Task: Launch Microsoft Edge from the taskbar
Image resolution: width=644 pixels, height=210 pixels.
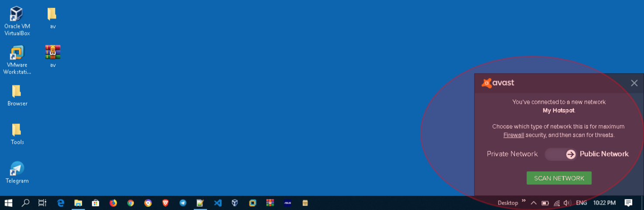Action: pyautogui.click(x=61, y=203)
